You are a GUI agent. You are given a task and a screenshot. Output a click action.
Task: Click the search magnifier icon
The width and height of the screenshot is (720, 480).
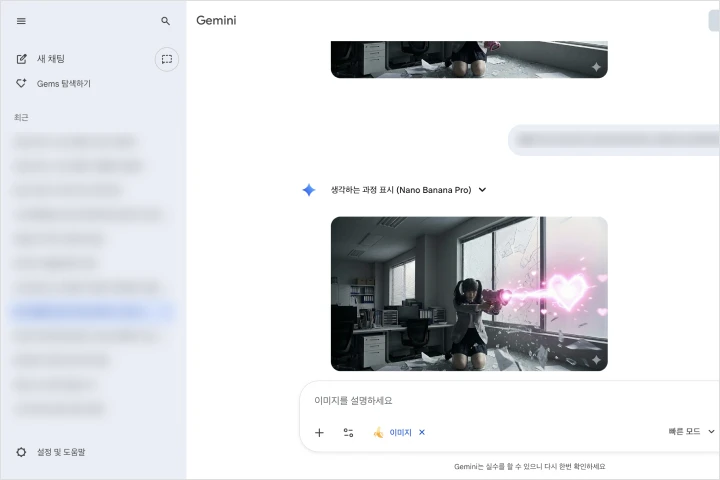coord(165,21)
